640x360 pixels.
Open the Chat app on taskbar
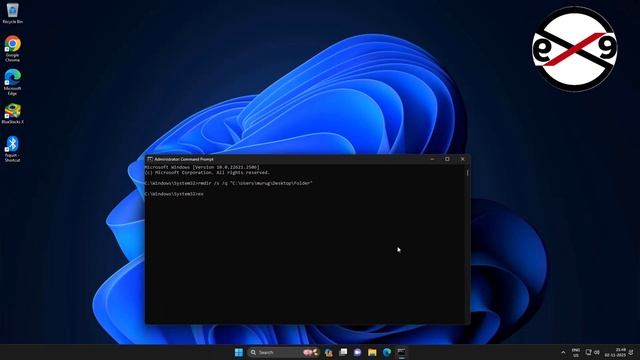[358, 352]
